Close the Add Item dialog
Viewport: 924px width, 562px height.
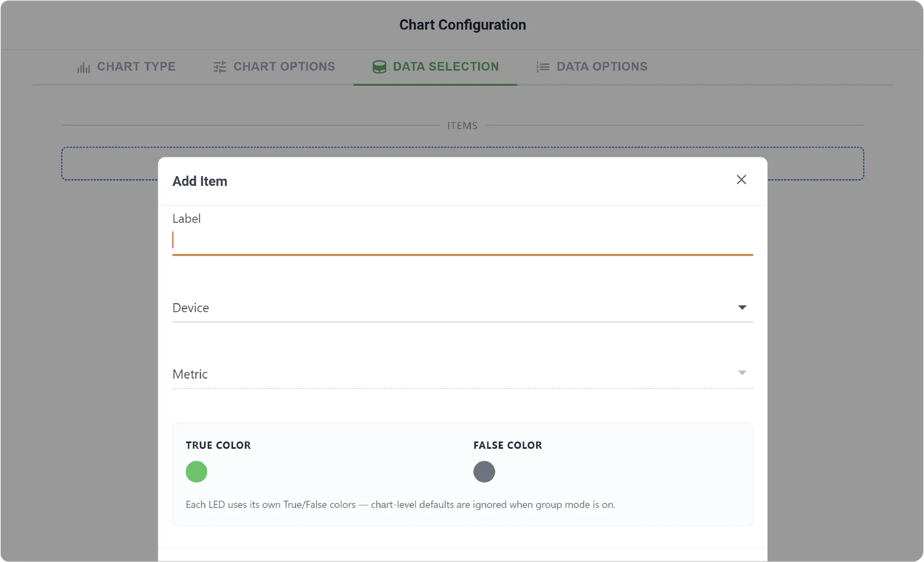pyautogui.click(x=741, y=180)
